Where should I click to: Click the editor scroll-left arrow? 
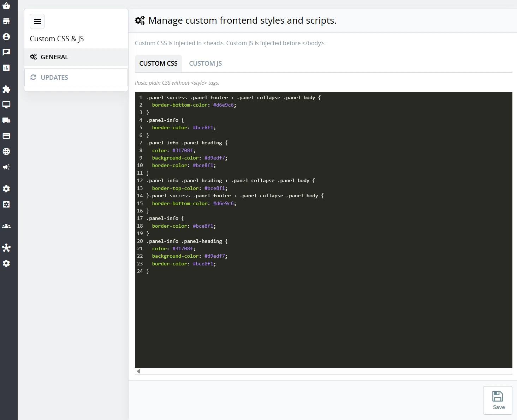tap(139, 371)
